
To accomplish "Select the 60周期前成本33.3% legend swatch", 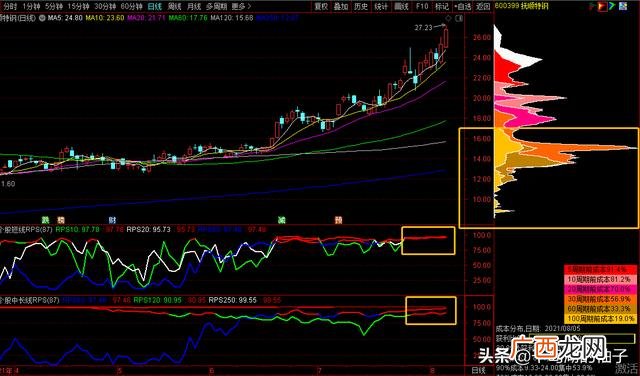I will [x=600, y=309].
